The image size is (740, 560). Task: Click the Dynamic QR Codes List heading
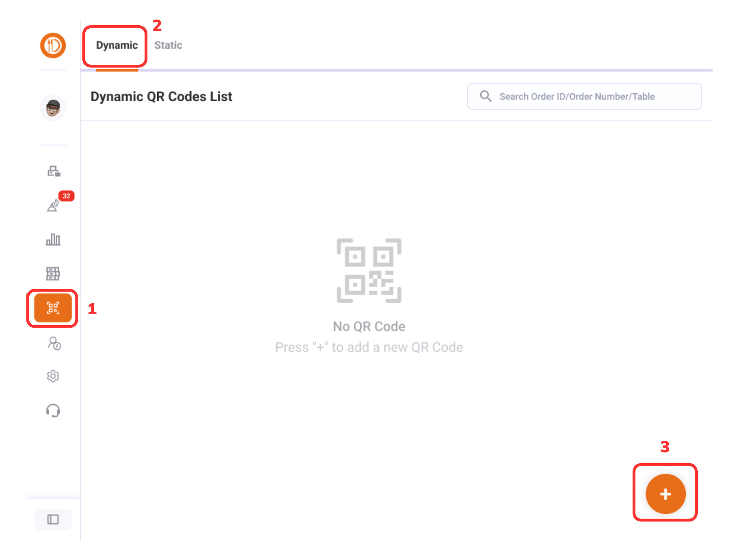tap(161, 96)
